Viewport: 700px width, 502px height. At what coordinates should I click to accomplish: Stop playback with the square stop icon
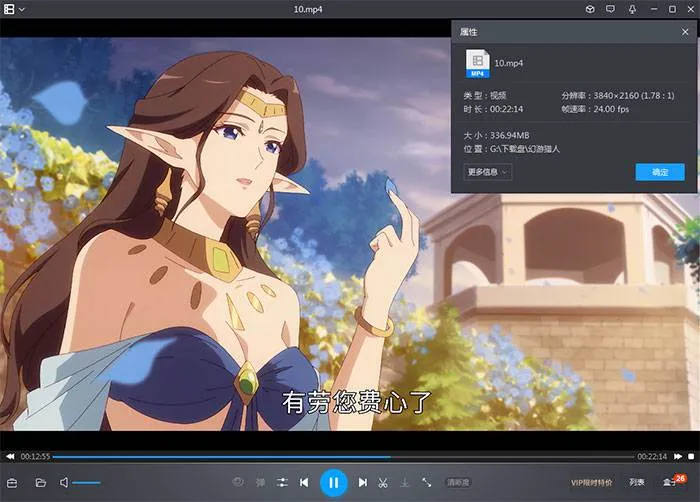(691, 456)
